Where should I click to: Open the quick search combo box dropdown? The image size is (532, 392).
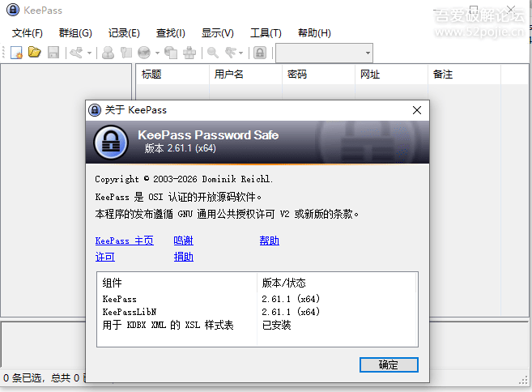click(x=368, y=53)
